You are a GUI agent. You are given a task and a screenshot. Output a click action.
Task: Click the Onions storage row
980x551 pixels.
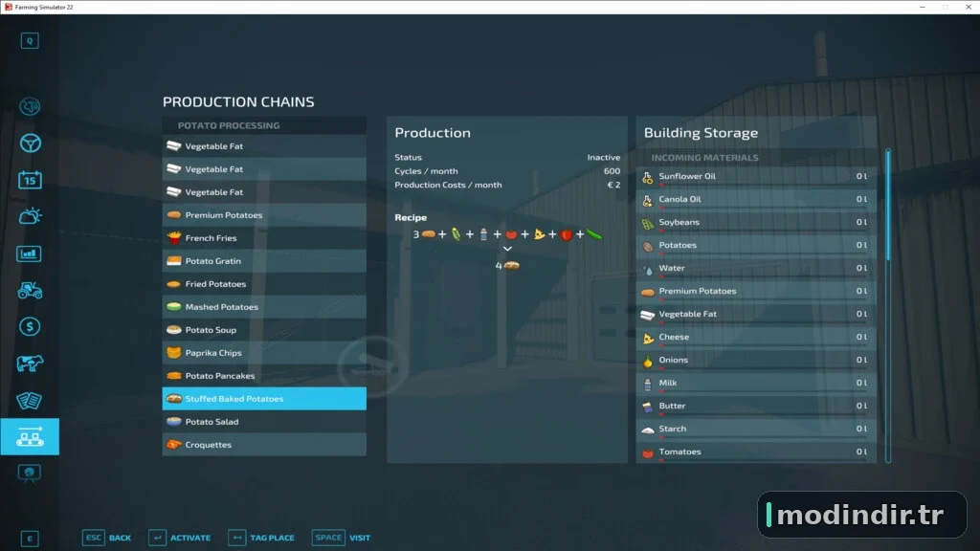[756, 361]
